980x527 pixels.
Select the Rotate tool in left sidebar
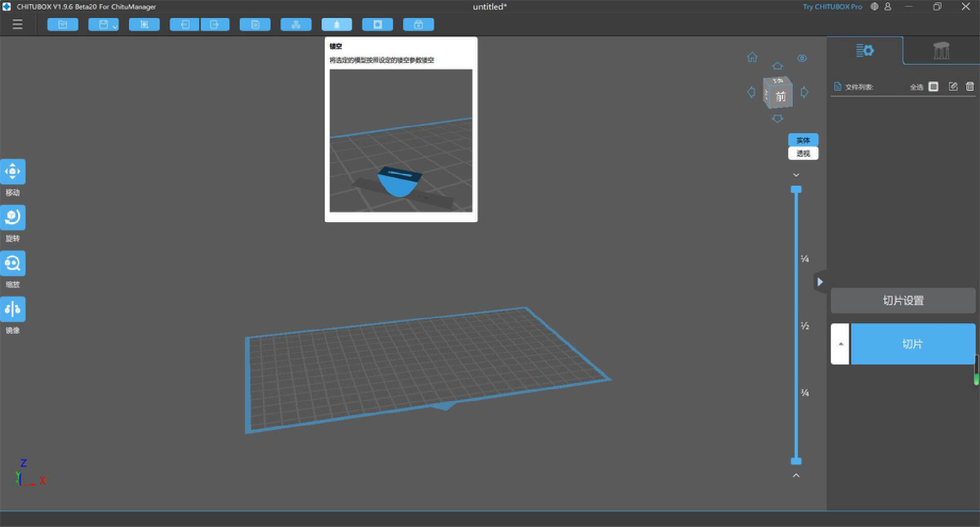[x=13, y=218]
